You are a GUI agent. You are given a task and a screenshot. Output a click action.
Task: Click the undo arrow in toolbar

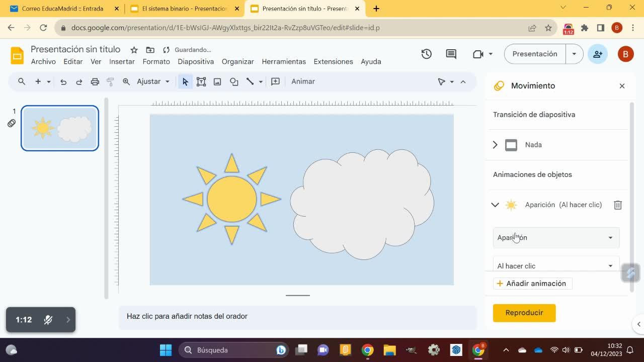63,81
